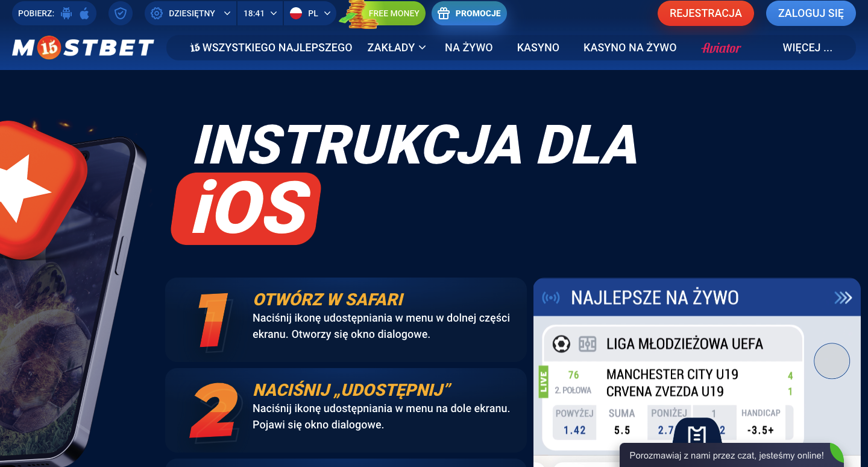Open the 18:41 time zone dropdown
This screenshot has width=868, height=467.
pyautogui.click(x=260, y=12)
